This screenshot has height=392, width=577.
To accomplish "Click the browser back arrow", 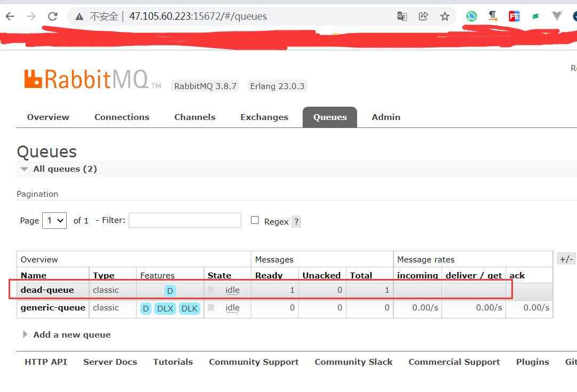I will [11, 16].
